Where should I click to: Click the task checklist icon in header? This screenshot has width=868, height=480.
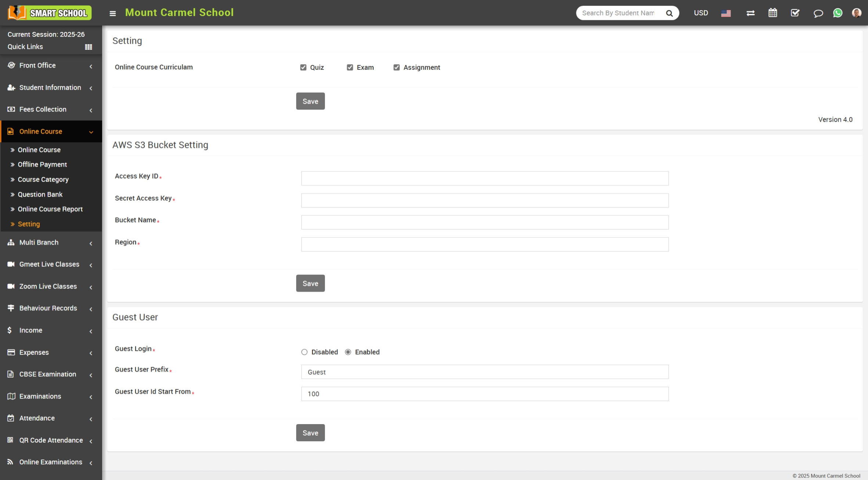(795, 13)
